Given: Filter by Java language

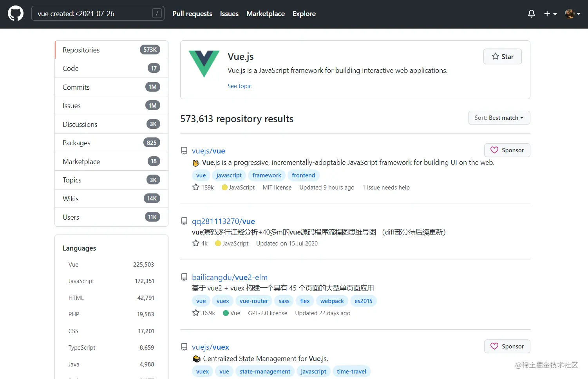Looking at the screenshot, I should pos(111,365).
